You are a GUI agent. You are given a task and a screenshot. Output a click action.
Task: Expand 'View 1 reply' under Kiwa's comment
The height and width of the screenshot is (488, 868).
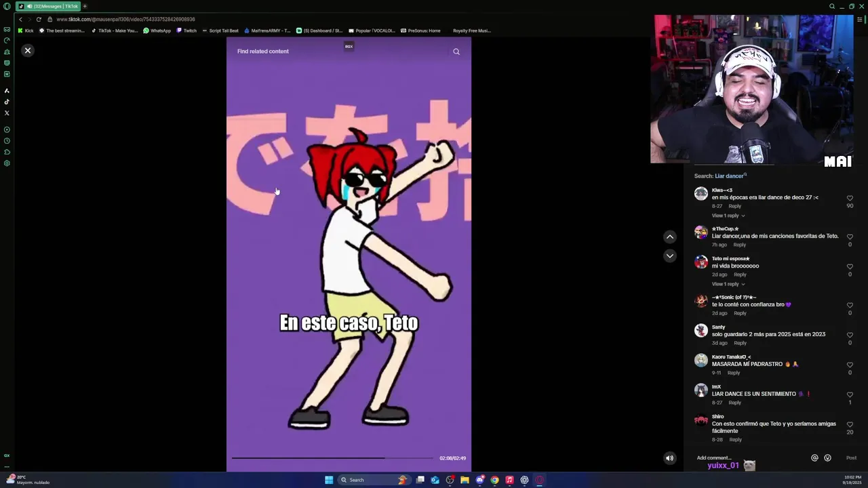pyautogui.click(x=728, y=216)
